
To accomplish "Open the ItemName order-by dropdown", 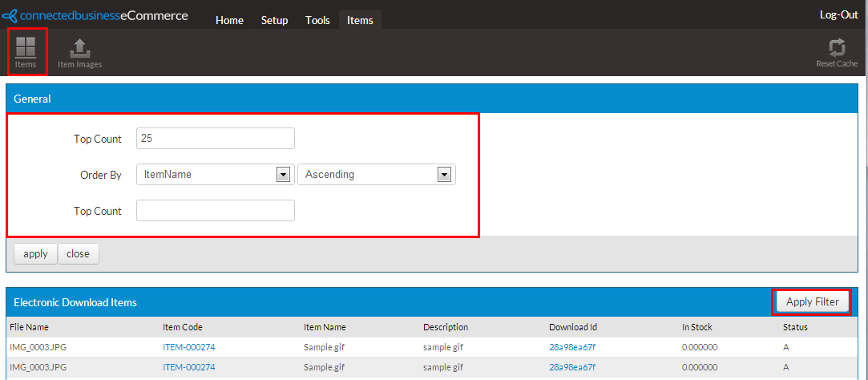I will click(216, 175).
